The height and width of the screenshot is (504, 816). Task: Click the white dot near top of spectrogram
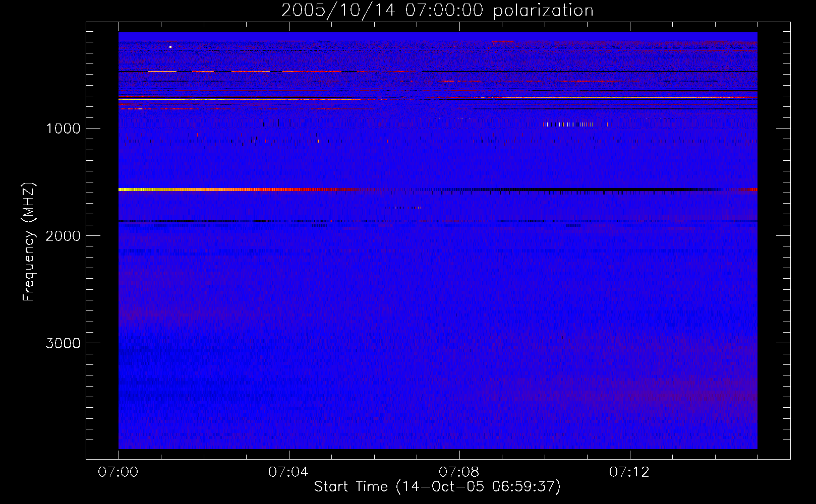pos(170,47)
